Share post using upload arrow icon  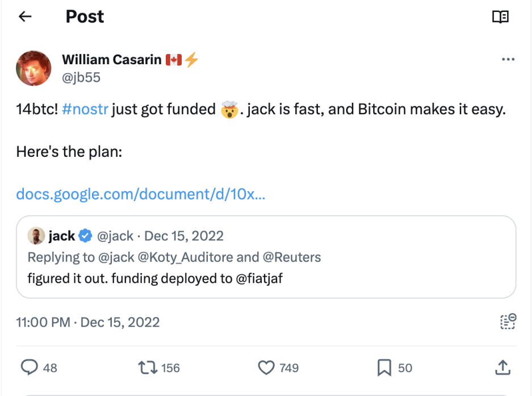[x=503, y=368]
